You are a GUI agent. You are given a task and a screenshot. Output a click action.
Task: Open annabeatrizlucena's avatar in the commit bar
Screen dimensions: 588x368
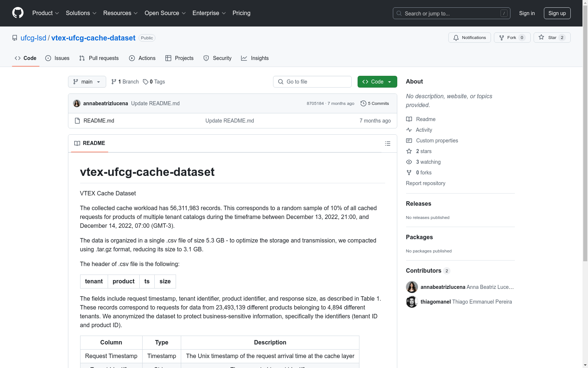(77, 103)
